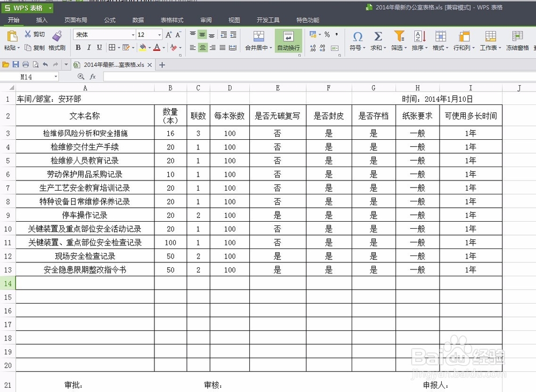This screenshot has width=536, height=392.
Task: Click the Paste (粘贴) clipboard icon
Action: click(x=12, y=36)
